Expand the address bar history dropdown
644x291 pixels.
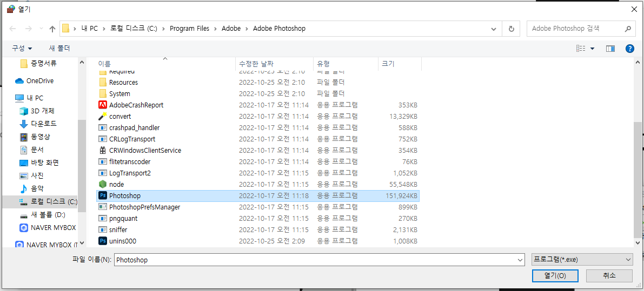(494, 29)
